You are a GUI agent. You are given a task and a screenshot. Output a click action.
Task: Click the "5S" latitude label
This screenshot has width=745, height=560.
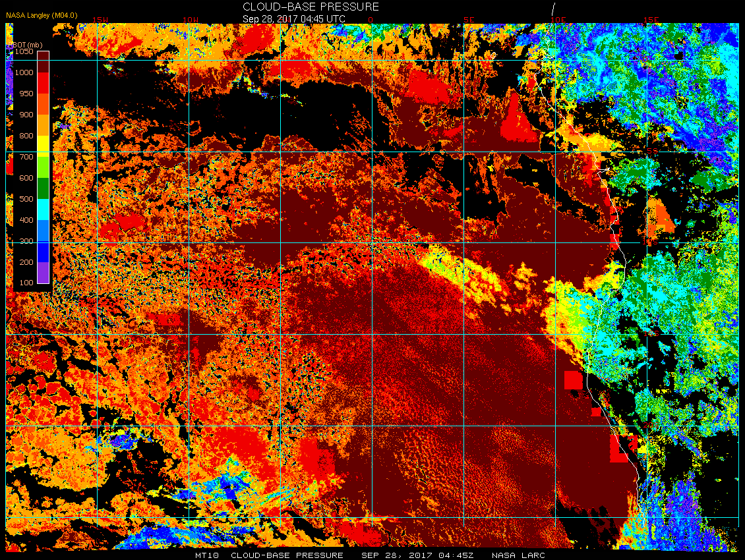coord(652,151)
